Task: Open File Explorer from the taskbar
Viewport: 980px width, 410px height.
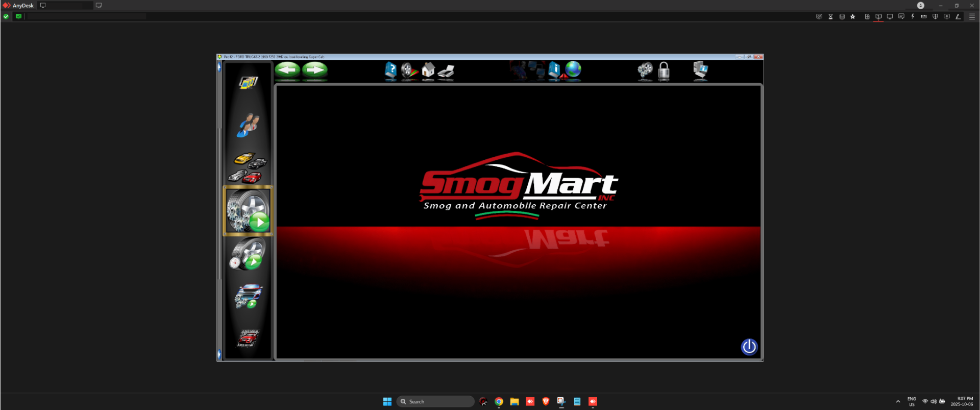Action: [x=514, y=401]
